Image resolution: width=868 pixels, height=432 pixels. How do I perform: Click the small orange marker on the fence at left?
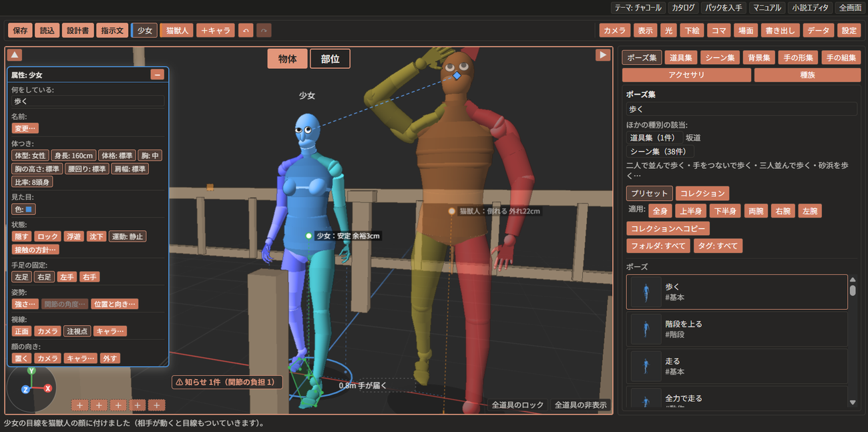point(210,188)
